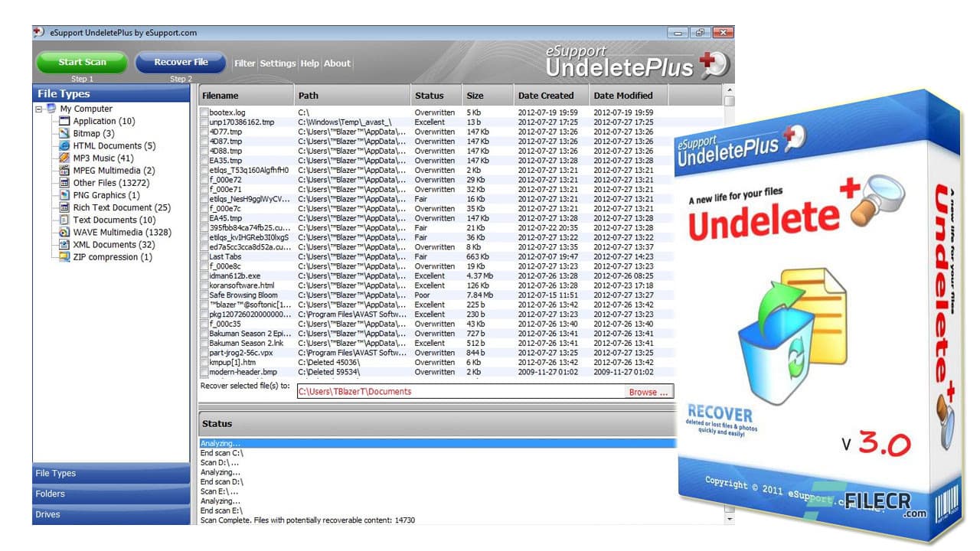The image size is (980, 551).
Task: Select the Application file type icon
Action: [65, 121]
